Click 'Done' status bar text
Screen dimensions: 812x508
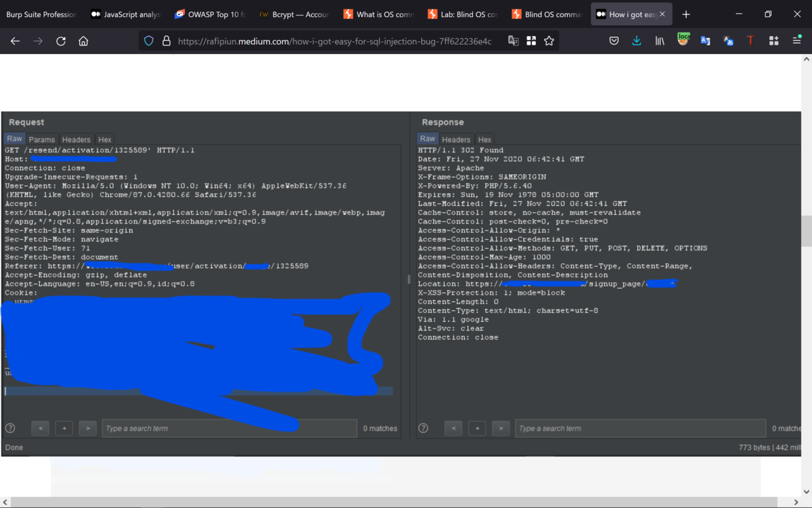[14, 448]
